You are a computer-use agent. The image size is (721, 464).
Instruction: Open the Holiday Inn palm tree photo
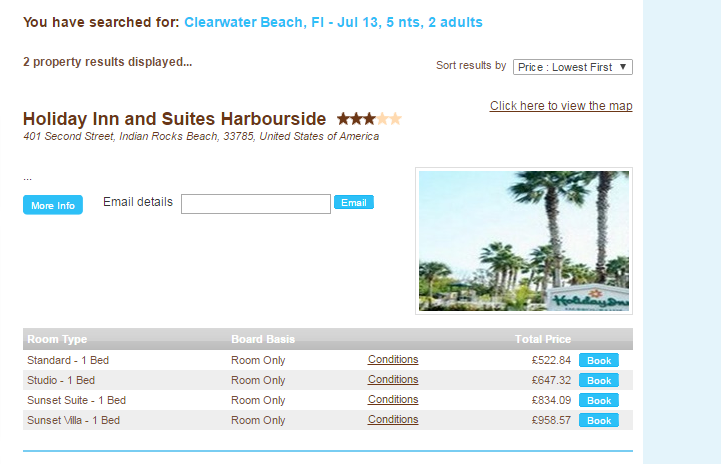tap(524, 240)
